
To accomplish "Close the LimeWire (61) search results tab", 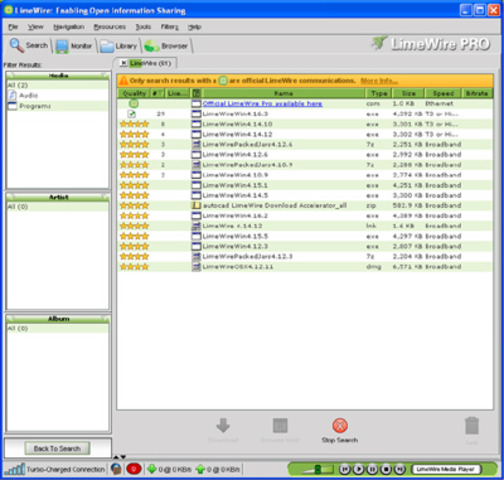I will 123,63.
